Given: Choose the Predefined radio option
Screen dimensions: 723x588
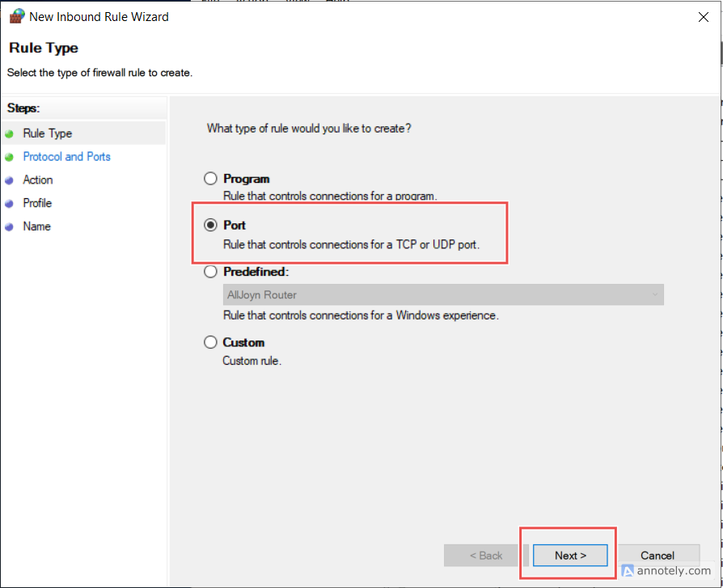Looking at the screenshot, I should 211,273.
